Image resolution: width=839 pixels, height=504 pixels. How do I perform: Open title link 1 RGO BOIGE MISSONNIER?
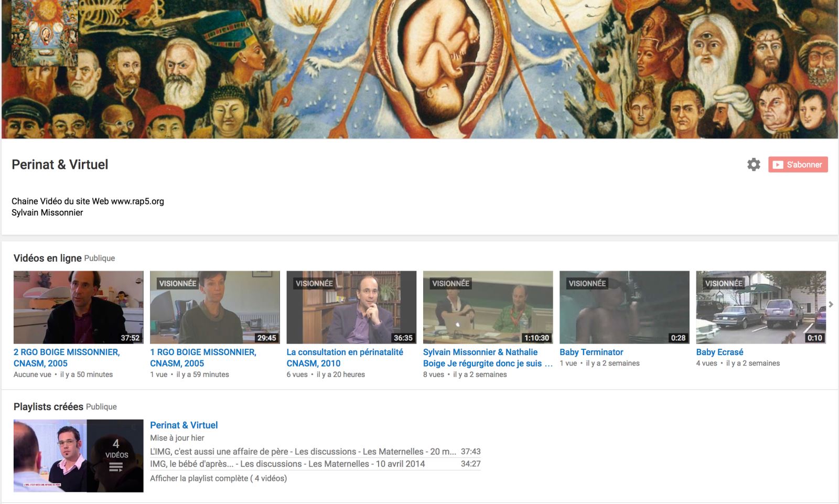click(203, 358)
